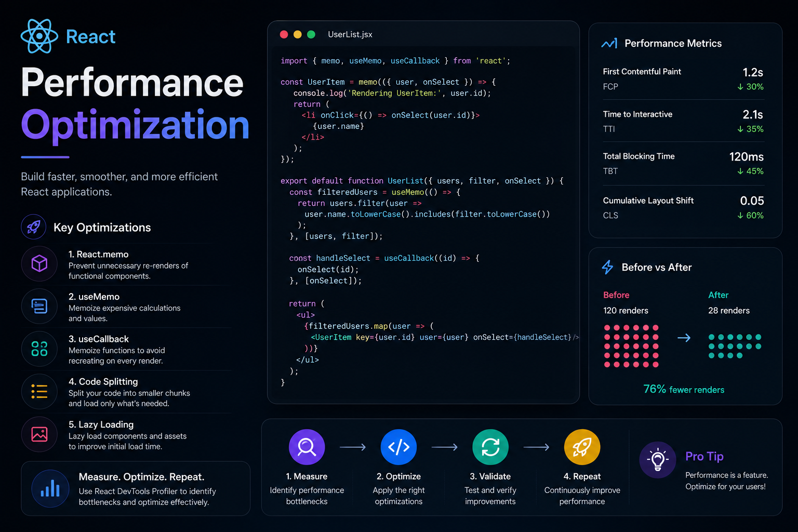Click the '2.1s' TTI value

753,114
